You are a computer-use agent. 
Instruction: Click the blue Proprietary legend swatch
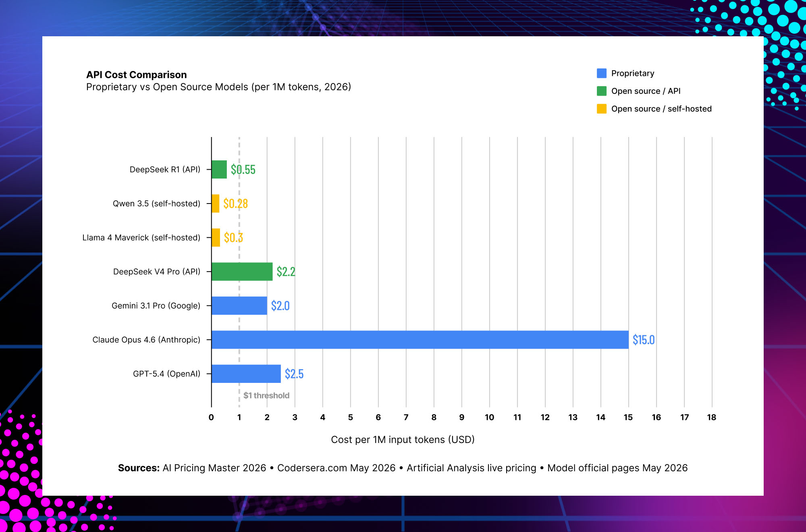(x=601, y=73)
